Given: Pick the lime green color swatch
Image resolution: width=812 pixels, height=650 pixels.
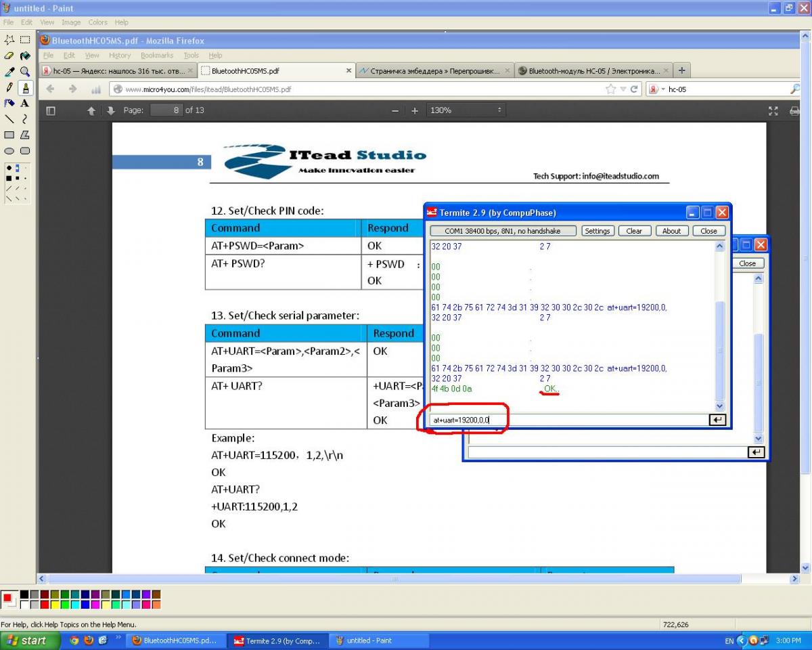Looking at the screenshot, I should [65, 605].
